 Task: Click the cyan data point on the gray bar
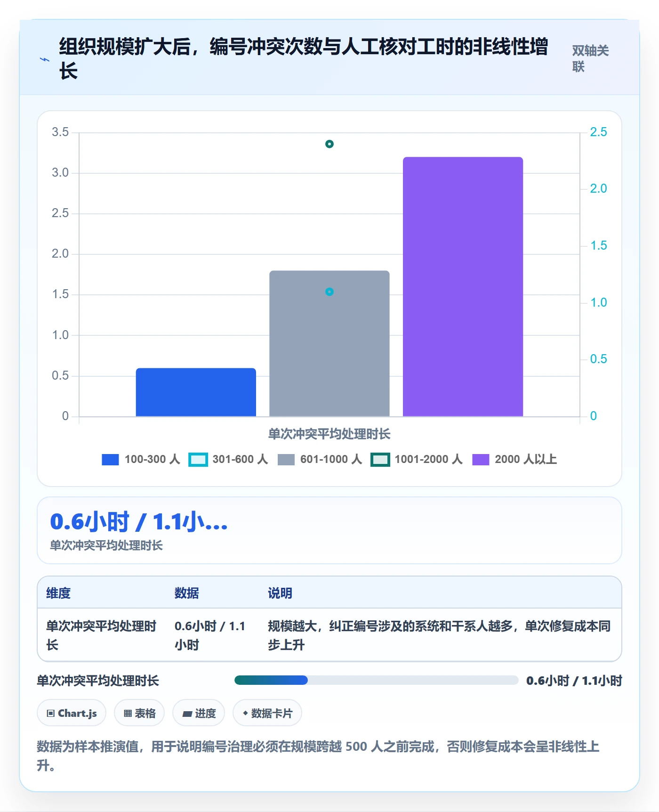point(329,292)
